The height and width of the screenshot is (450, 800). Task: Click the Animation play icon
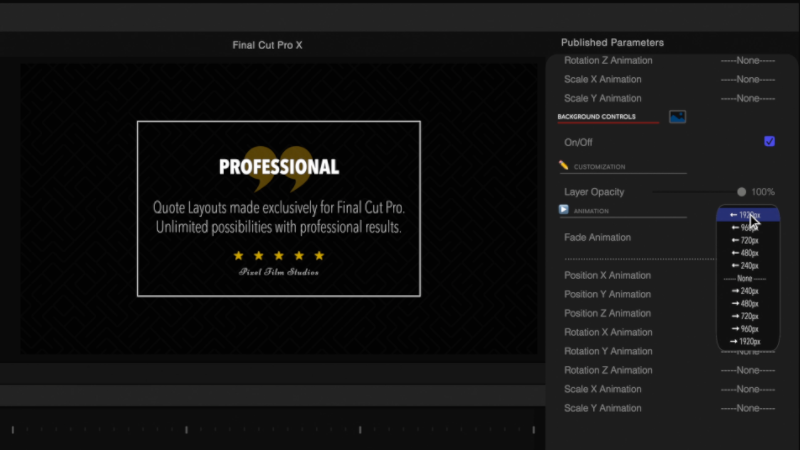[563, 210]
